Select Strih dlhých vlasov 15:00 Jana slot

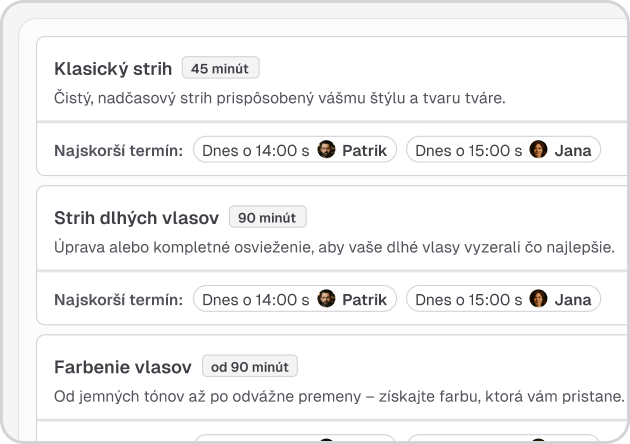pyautogui.click(x=503, y=299)
